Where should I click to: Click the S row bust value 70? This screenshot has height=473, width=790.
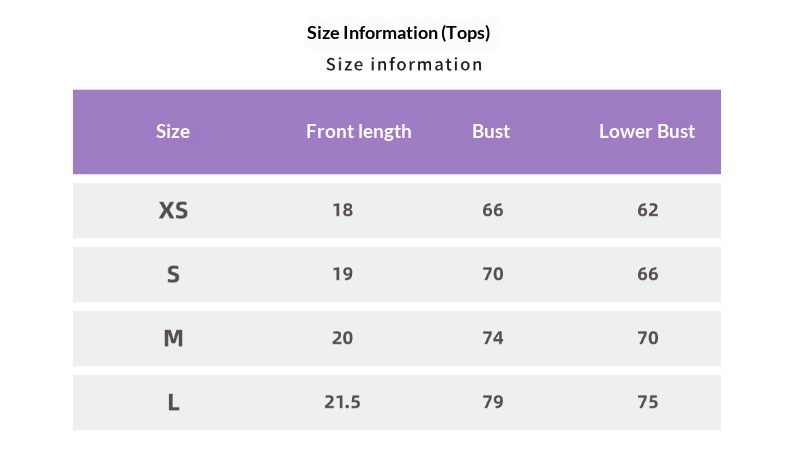click(x=492, y=274)
